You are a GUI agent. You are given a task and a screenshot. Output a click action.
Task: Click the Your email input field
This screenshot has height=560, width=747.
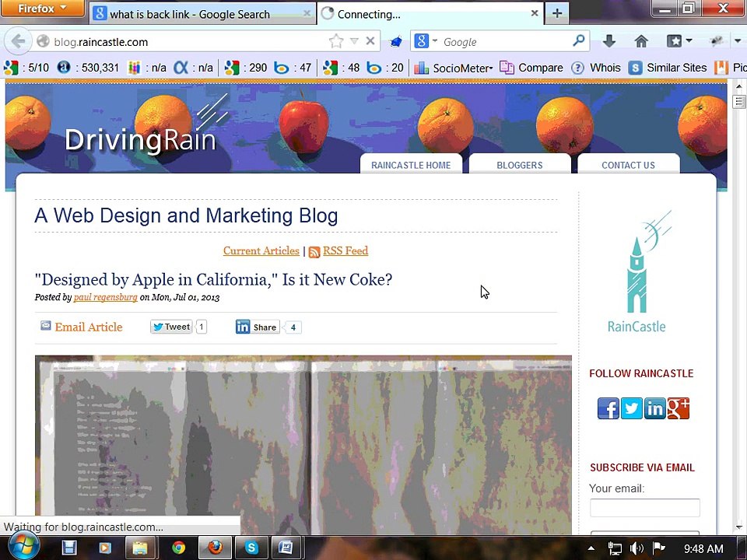pos(645,508)
